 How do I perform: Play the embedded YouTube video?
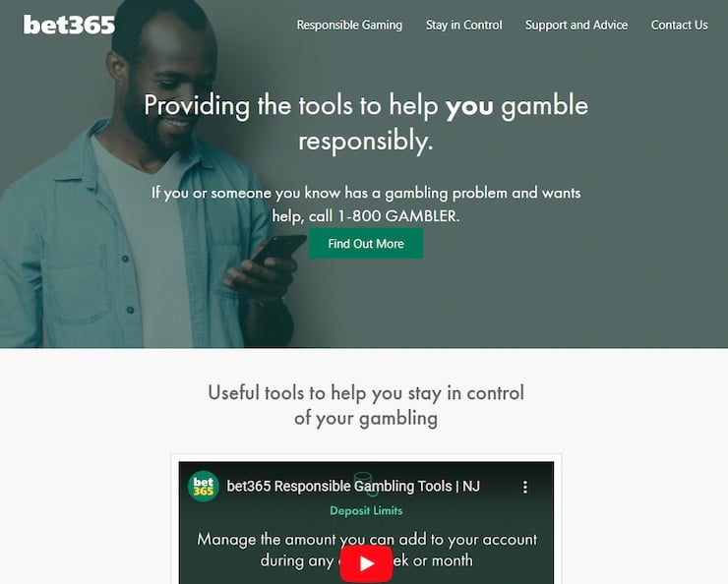[366, 564]
